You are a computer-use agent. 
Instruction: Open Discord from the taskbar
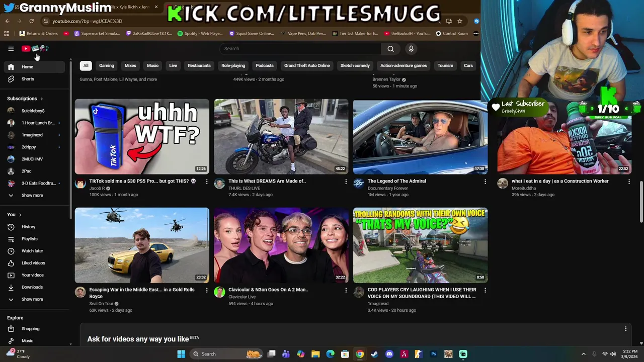[389, 354]
